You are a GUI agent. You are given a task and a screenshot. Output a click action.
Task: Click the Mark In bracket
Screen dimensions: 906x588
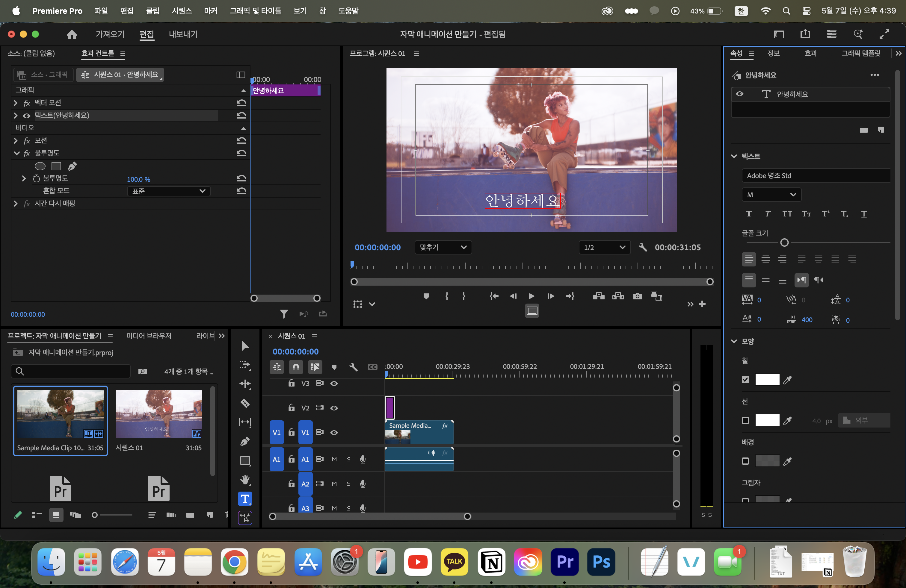click(446, 296)
